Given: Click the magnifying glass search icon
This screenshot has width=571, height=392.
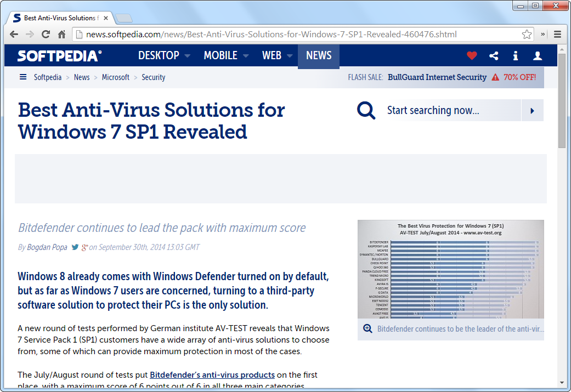Looking at the screenshot, I should pos(366,110).
